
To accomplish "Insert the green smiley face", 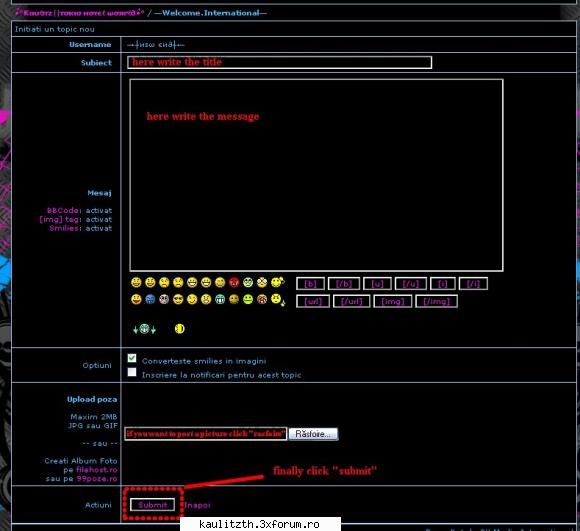I will click(x=248, y=299).
